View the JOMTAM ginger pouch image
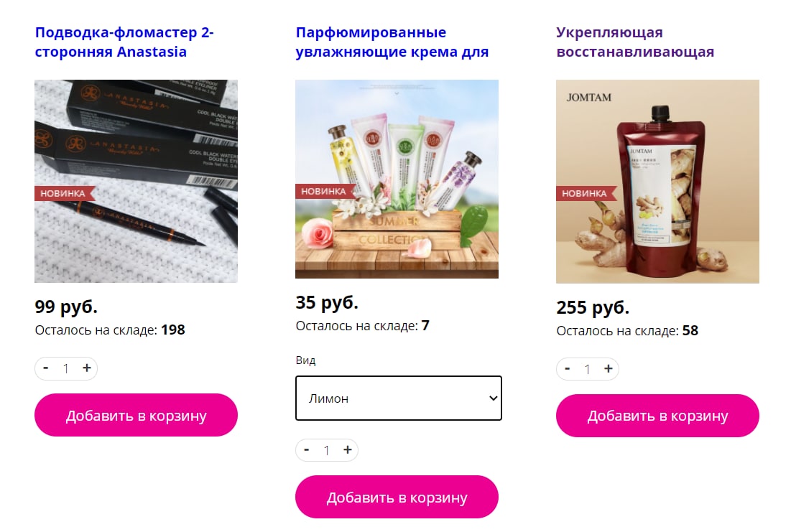The image size is (791, 532). tap(658, 182)
